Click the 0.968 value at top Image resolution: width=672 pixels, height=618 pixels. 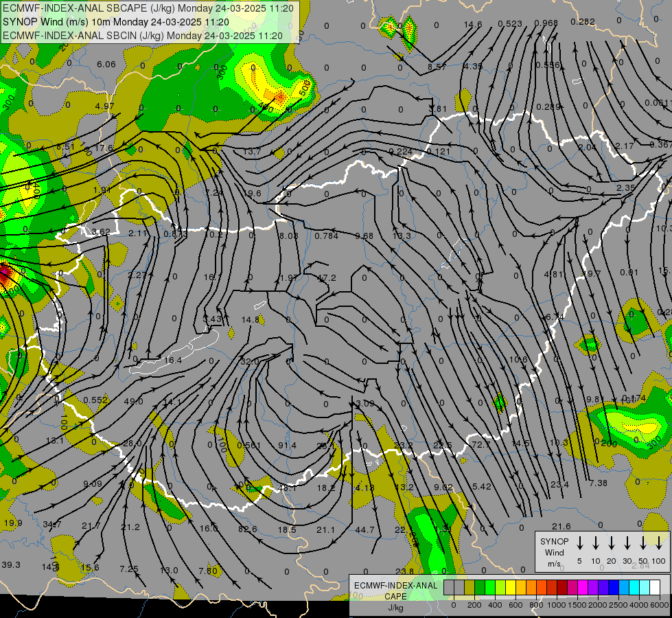point(546,23)
